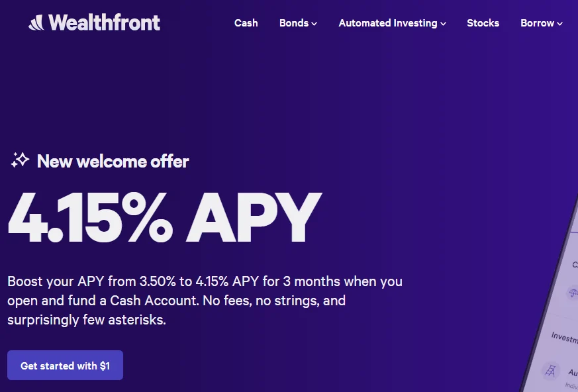This screenshot has height=392, width=578.
Task: Click the New welcome offer heading
Action: pos(113,161)
